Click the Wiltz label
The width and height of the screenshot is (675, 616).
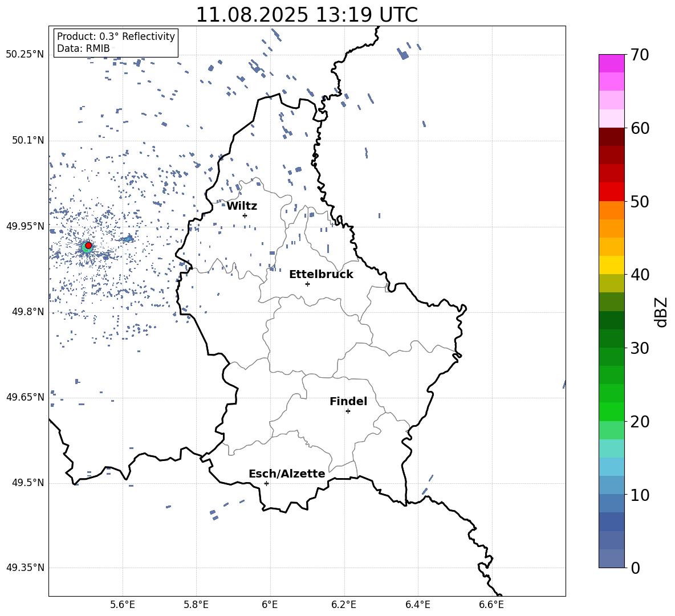tap(242, 206)
